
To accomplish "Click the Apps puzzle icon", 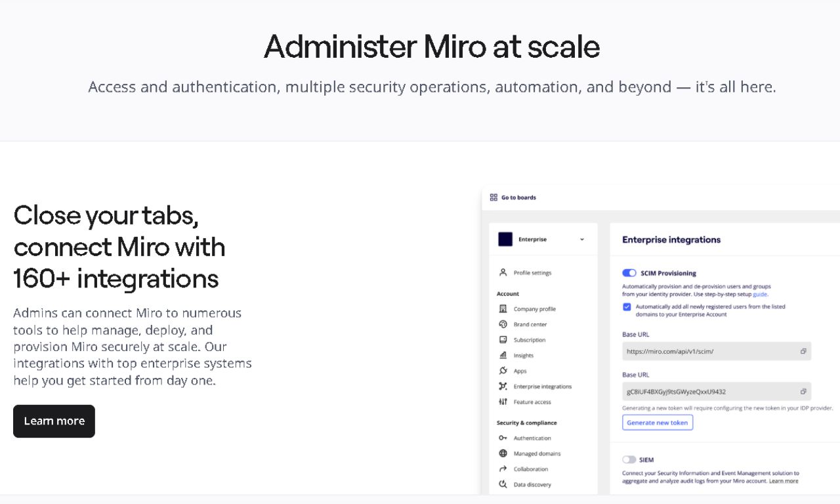I will pyautogui.click(x=503, y=371).
